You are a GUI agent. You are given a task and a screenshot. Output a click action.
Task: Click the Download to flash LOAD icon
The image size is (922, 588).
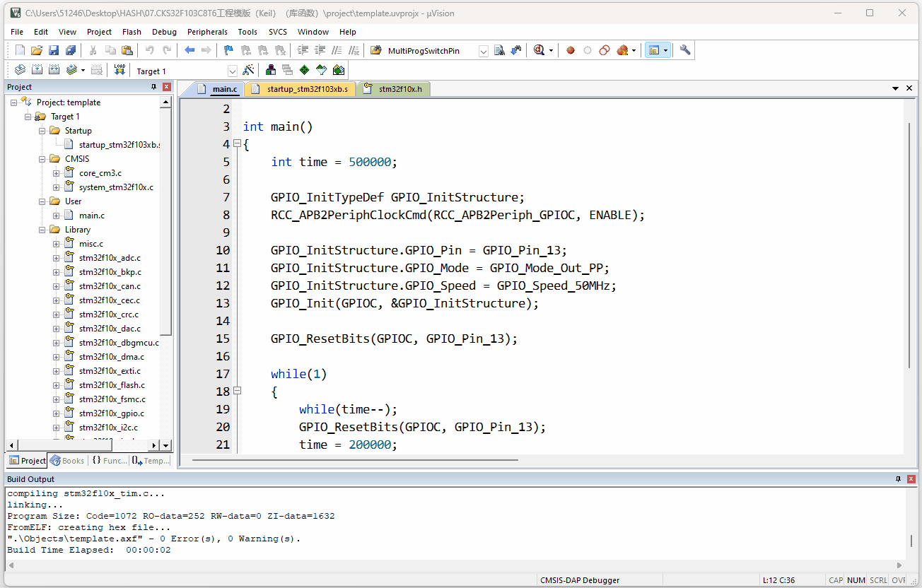pos(119,70)
